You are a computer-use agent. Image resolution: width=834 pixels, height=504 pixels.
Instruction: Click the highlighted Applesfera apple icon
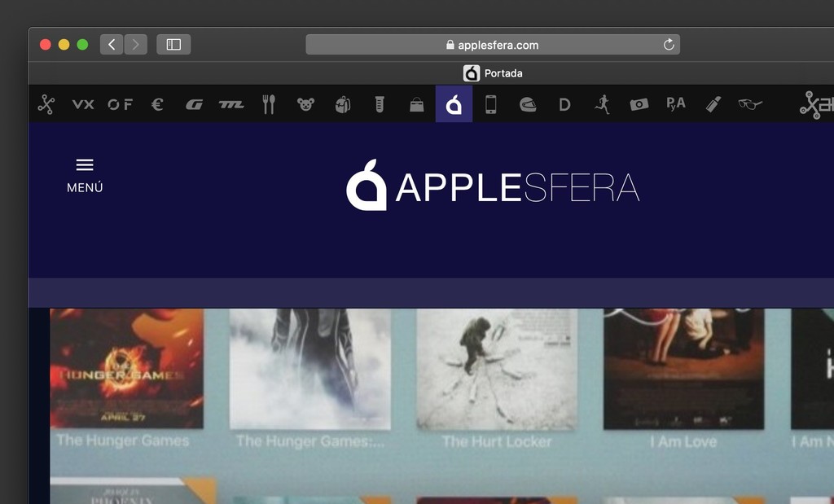(454, 104)
